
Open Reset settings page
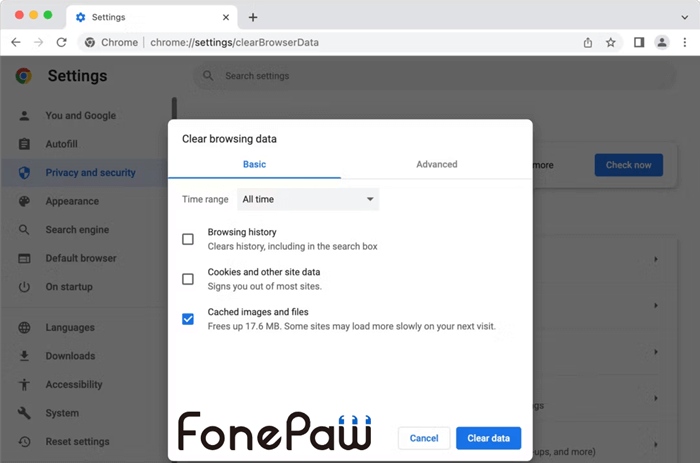pos(77,442)
